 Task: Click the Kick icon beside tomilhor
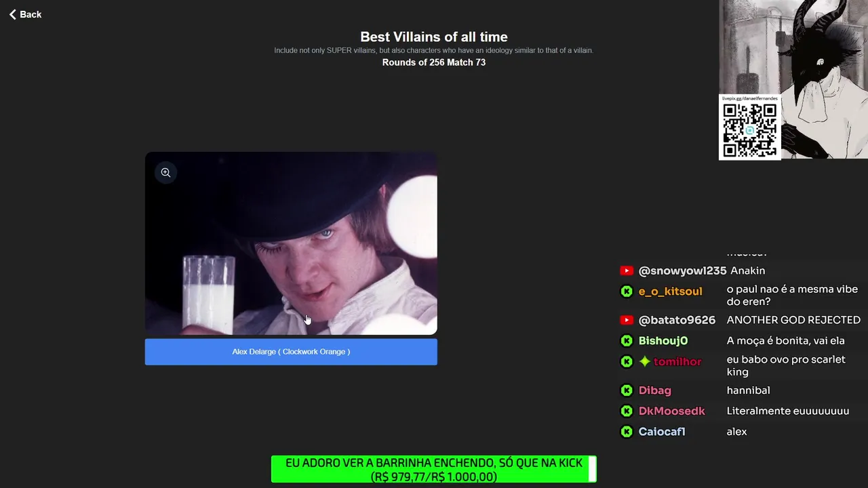click(627, 362)
